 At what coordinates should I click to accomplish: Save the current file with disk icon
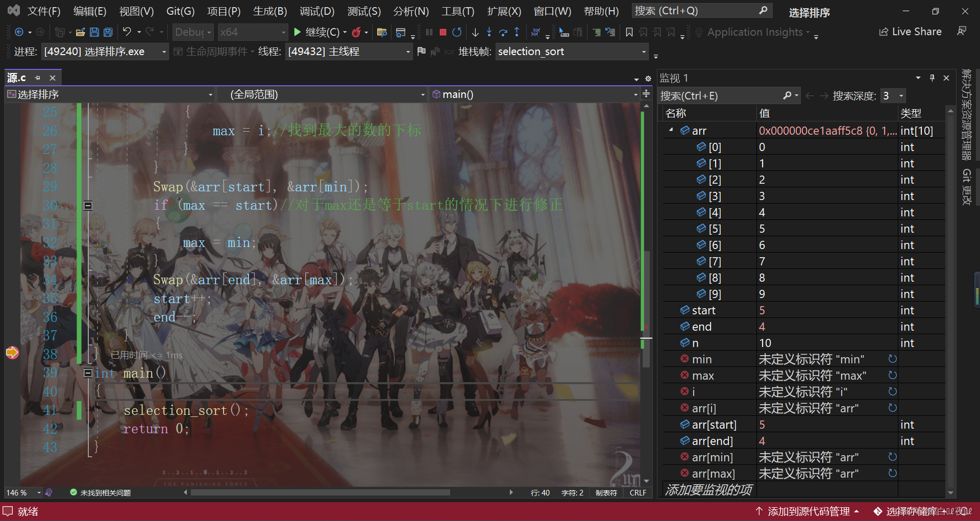click(94, 32)
